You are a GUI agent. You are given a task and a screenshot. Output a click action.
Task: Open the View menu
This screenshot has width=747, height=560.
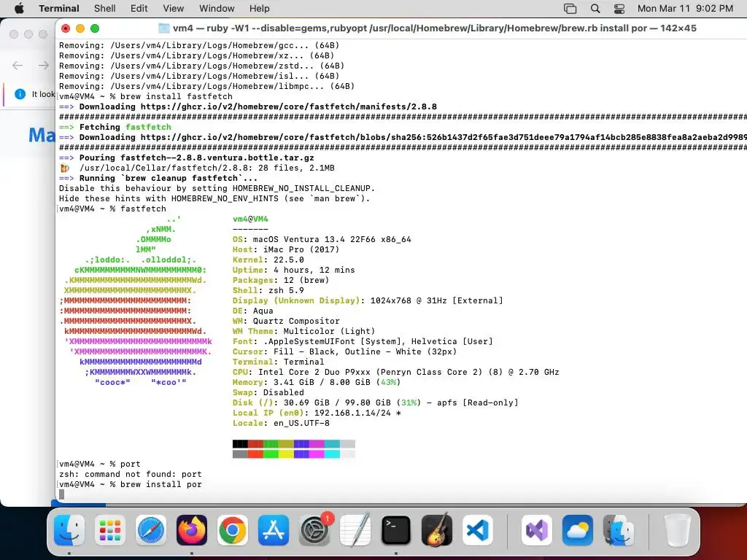click(x=174, y=9)
